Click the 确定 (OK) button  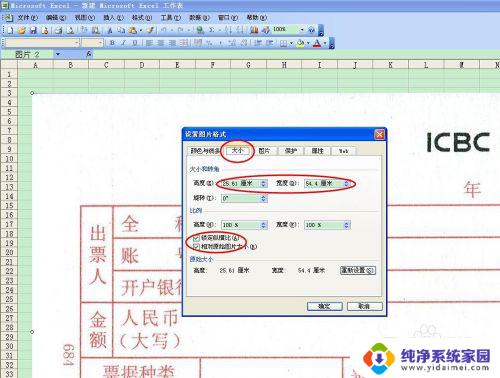[324, 306]
